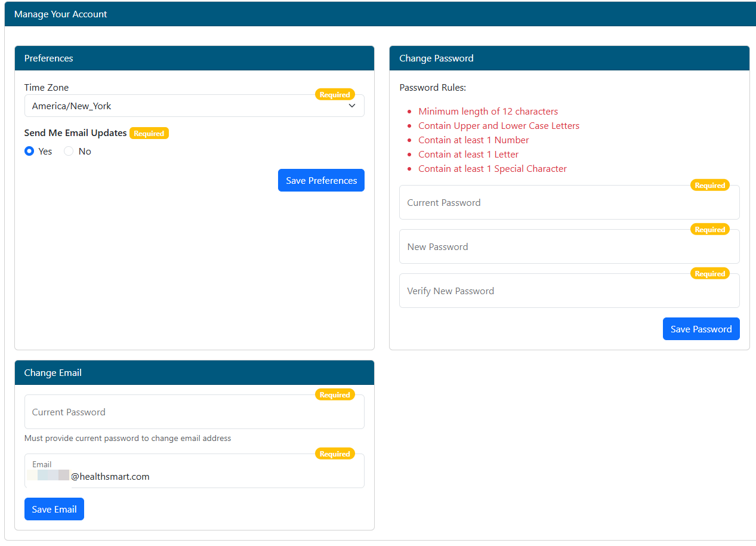Open the Time Zone dropdown

[194, 106]
